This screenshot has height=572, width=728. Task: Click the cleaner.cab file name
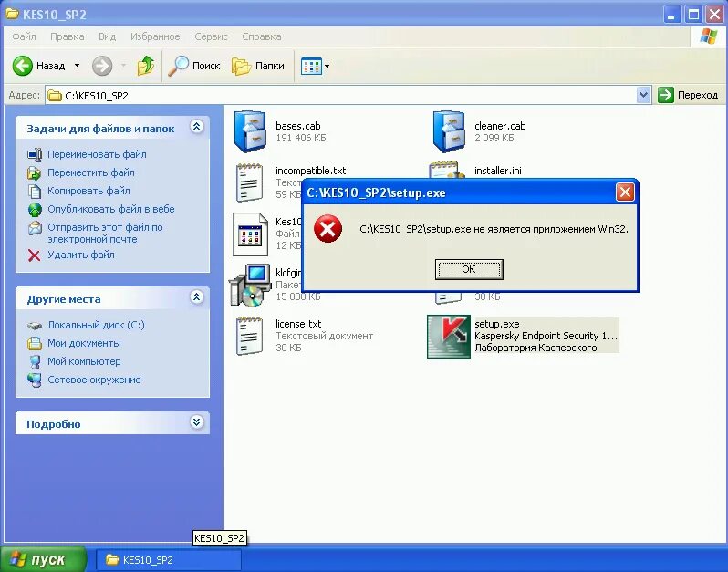click(500, 126)
